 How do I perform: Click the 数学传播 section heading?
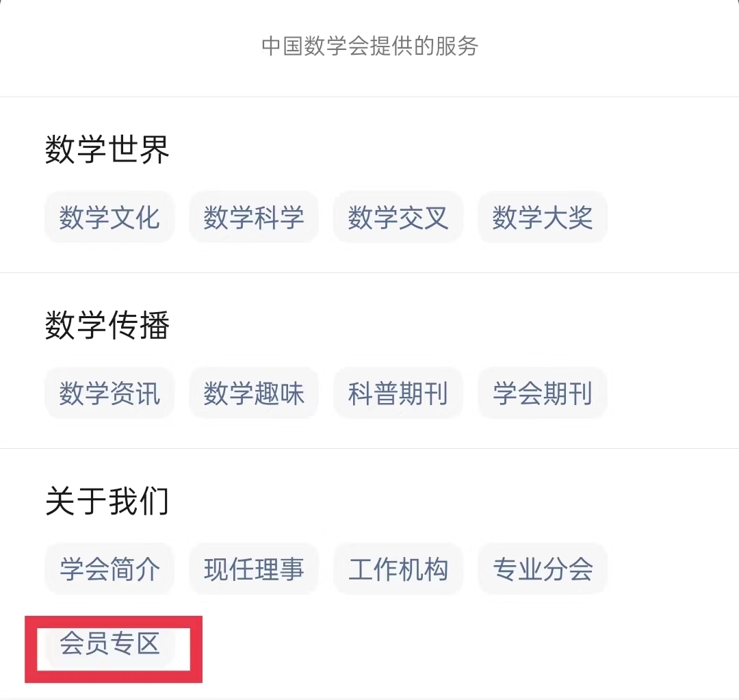(107, 325)
